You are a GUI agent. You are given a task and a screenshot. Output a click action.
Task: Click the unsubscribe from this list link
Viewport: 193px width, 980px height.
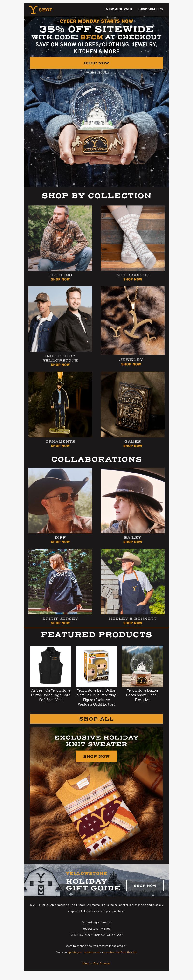pos(120,952)
